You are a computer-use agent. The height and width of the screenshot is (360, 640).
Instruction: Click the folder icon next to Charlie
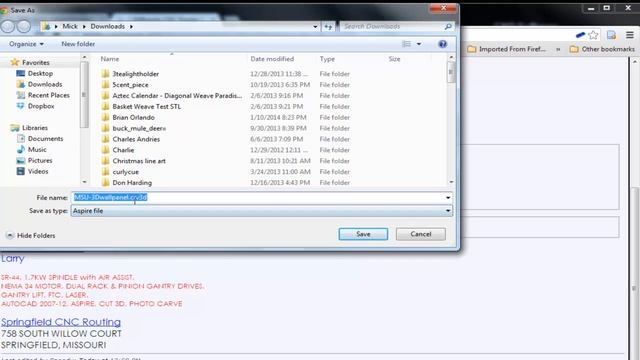105,150
